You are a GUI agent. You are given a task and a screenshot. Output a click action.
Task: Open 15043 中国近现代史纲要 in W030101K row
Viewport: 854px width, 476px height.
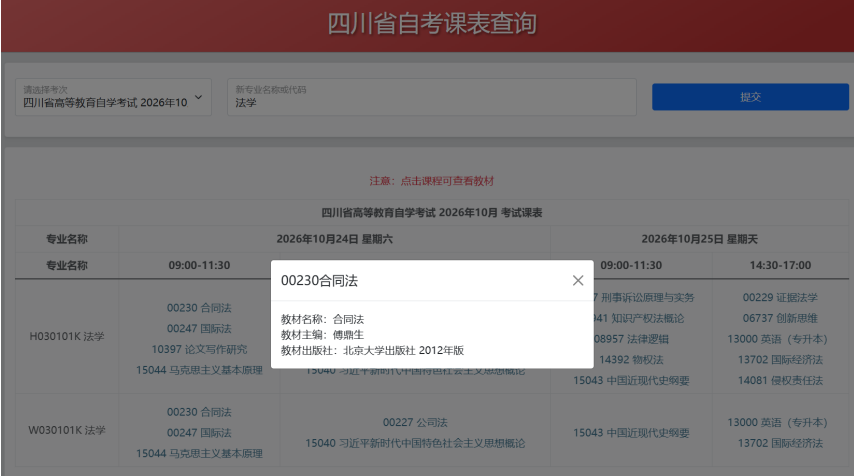point(631,432)
